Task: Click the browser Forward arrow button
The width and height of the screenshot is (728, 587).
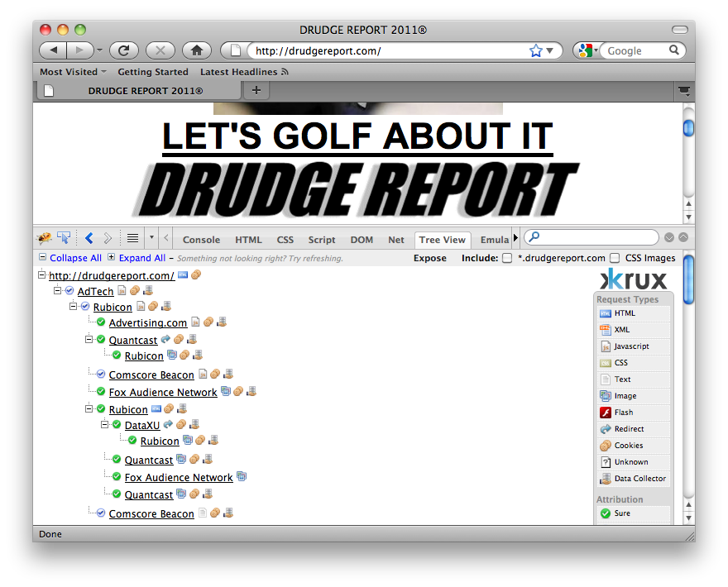Action: pos(80,50)
